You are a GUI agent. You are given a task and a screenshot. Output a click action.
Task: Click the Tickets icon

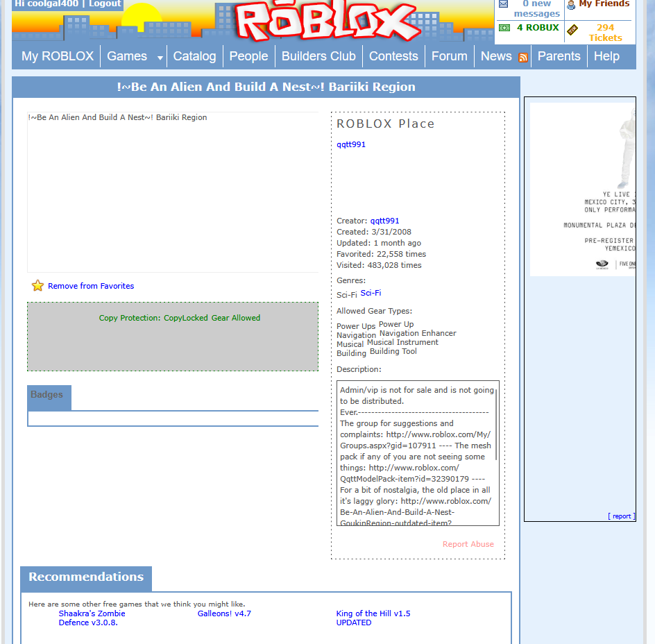pos(572,30)
